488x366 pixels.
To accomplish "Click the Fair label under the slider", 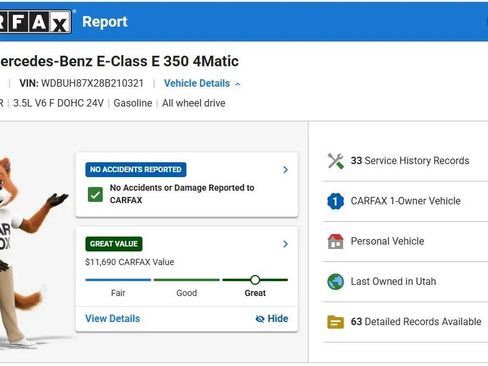I will 118,293.
